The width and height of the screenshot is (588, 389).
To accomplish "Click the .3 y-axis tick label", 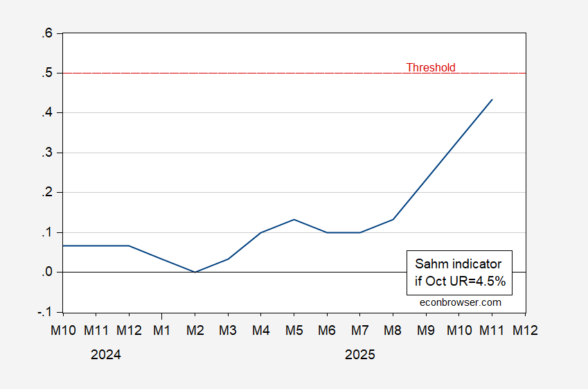I will (47, 153).
